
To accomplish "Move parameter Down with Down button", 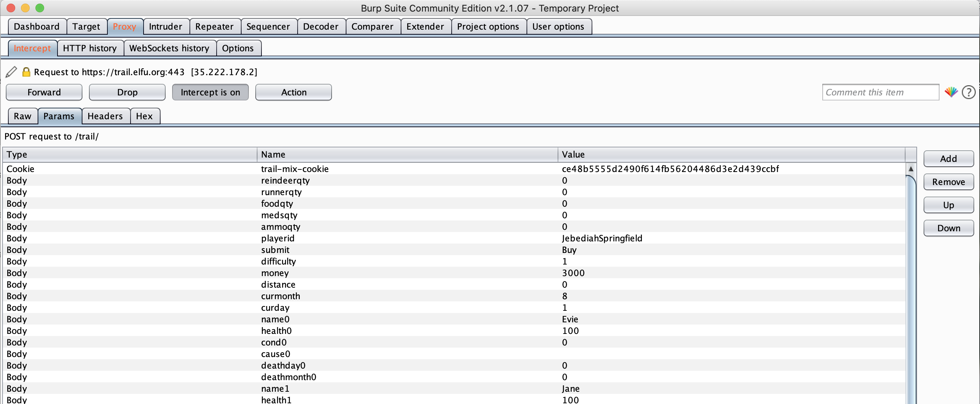I will click(949, 228).
